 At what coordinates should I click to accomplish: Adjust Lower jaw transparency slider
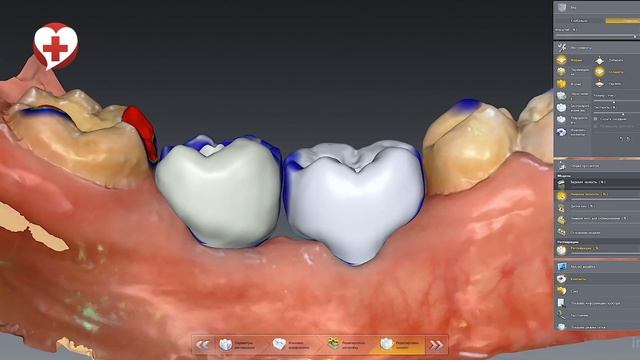(x=605, y=200)
